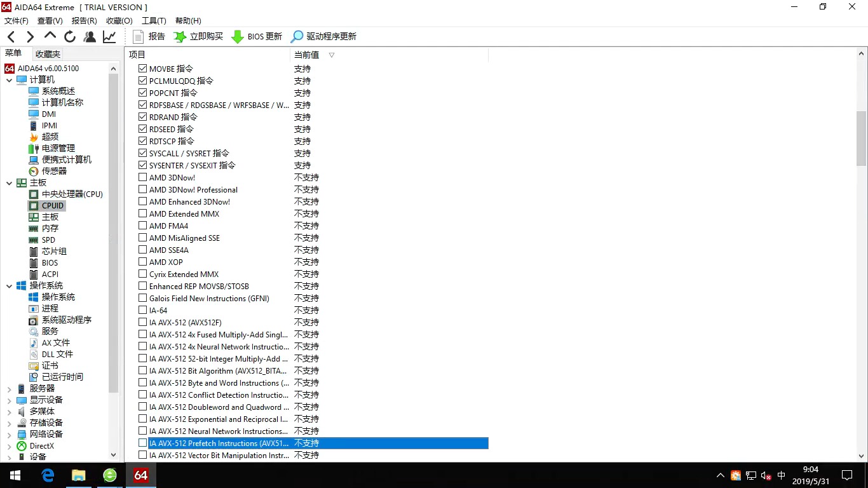Select the CPUID tree entry
The width and height of the screenshot is (868, 488).
click(46, 205)
